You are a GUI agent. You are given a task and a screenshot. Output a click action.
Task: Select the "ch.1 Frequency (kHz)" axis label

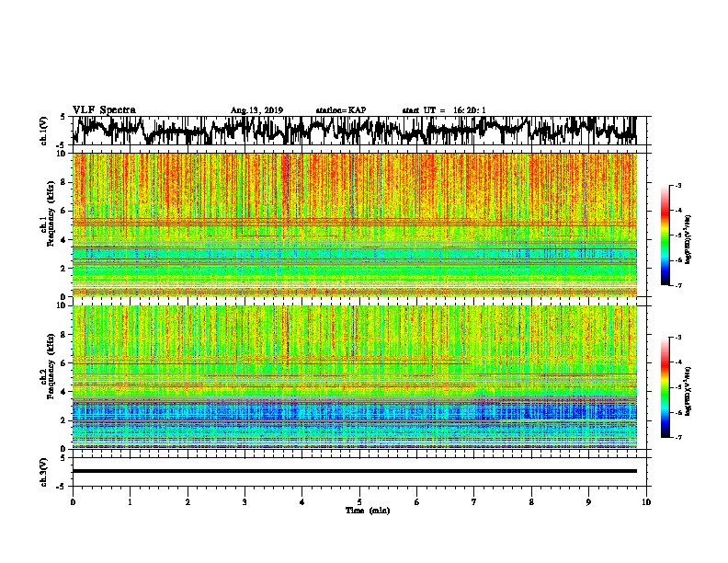tap(47, 213)
